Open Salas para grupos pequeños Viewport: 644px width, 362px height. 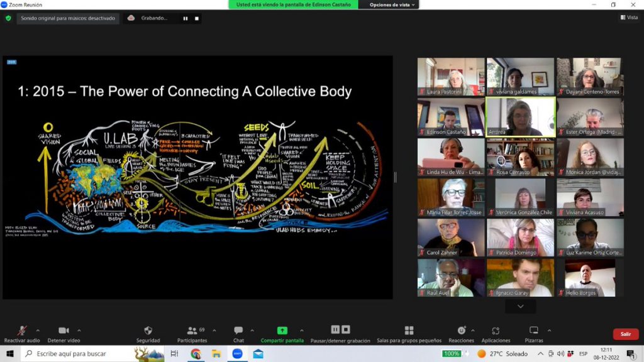pos(409,331)
